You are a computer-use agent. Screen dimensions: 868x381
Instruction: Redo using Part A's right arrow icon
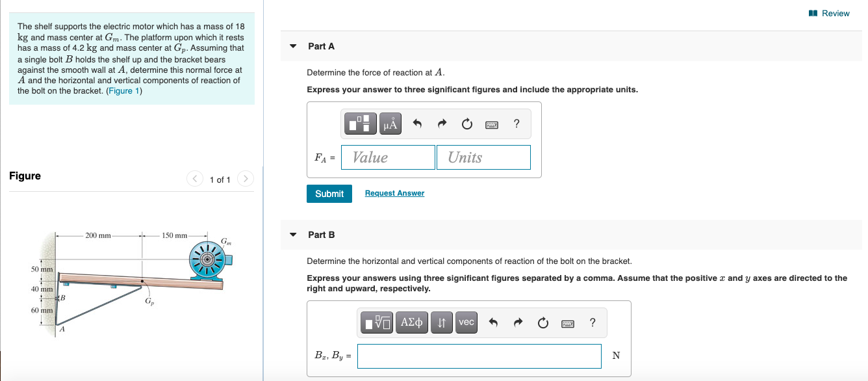pyautogui.click(x=442, y=124)
